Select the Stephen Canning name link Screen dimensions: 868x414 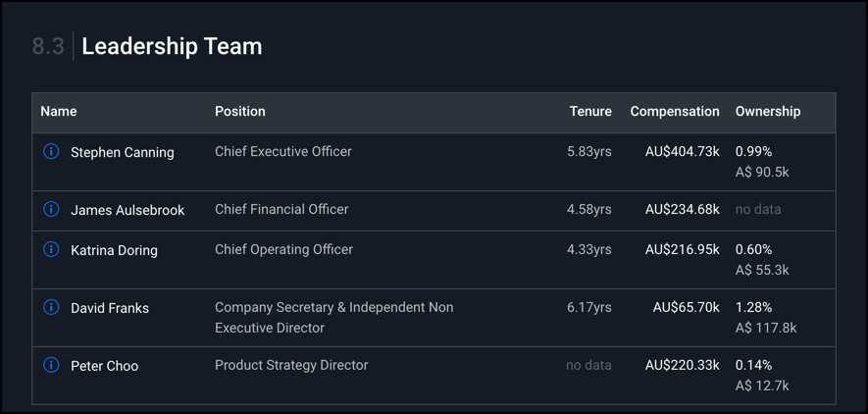[123, 153]
